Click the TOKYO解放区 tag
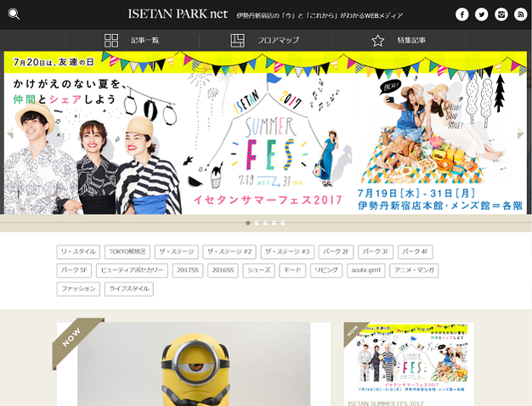Image resolution: width=532 pixels, height=406 pixels. click(x=127, y=251)
